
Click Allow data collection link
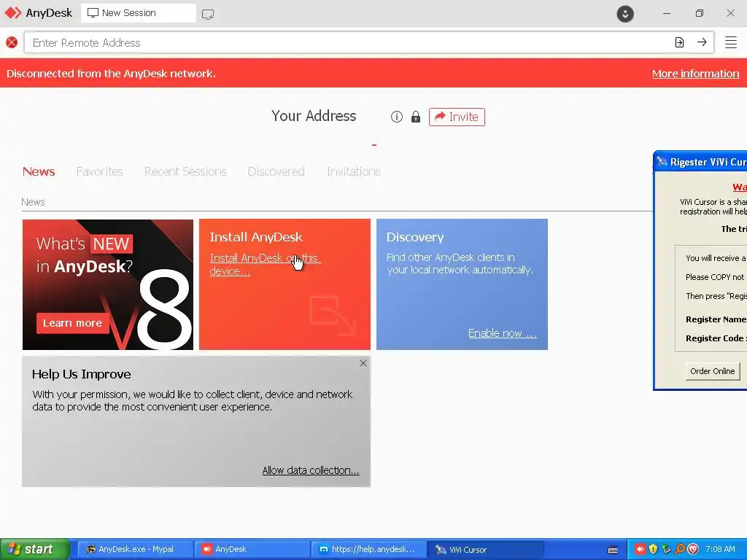(x=311, y=470)
